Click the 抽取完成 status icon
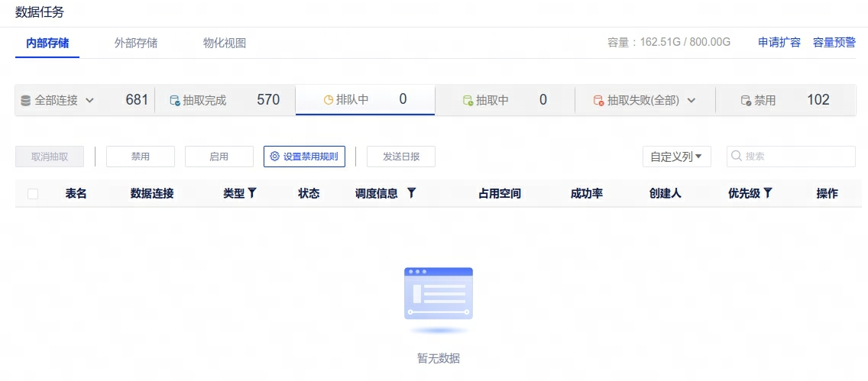 coord(175,100)
